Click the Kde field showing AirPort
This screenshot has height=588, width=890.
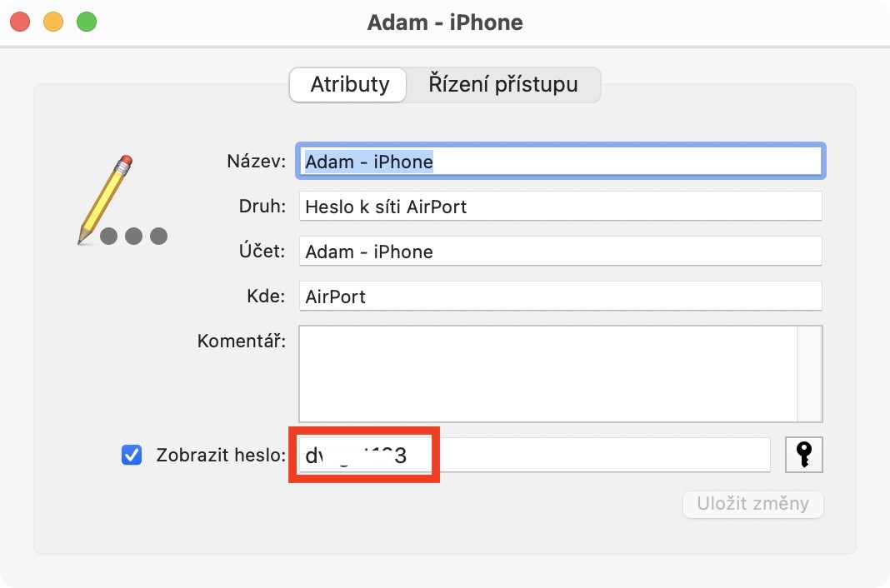560,296
